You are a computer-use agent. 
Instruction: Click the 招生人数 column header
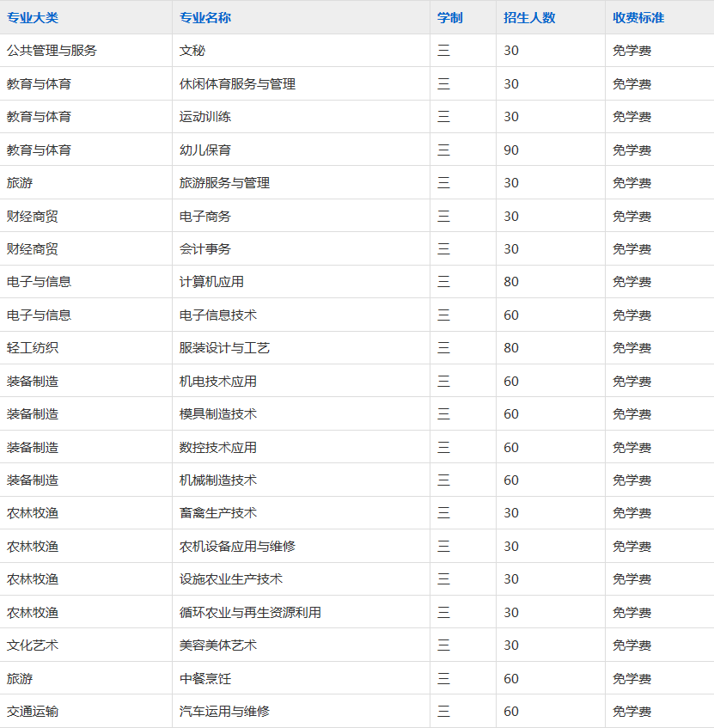pos(529,18)
